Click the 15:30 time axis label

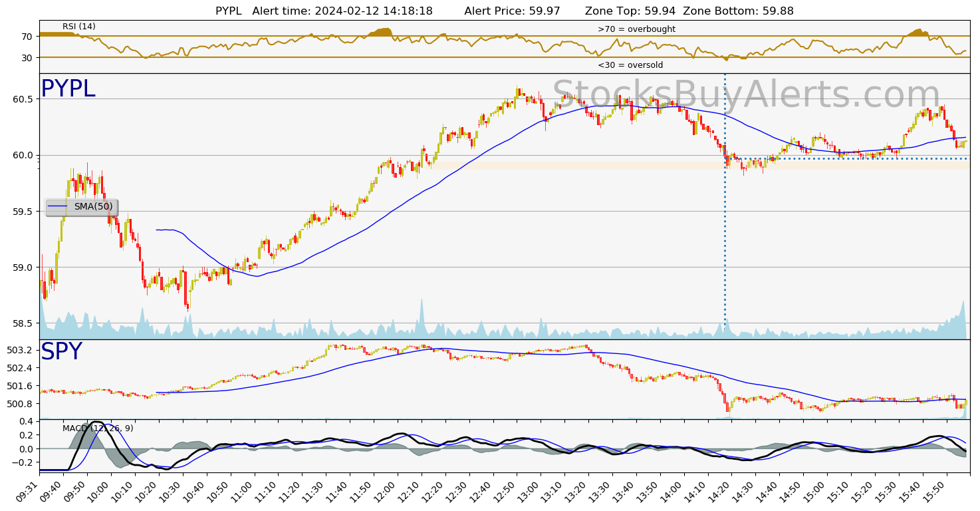pos(888,491)
